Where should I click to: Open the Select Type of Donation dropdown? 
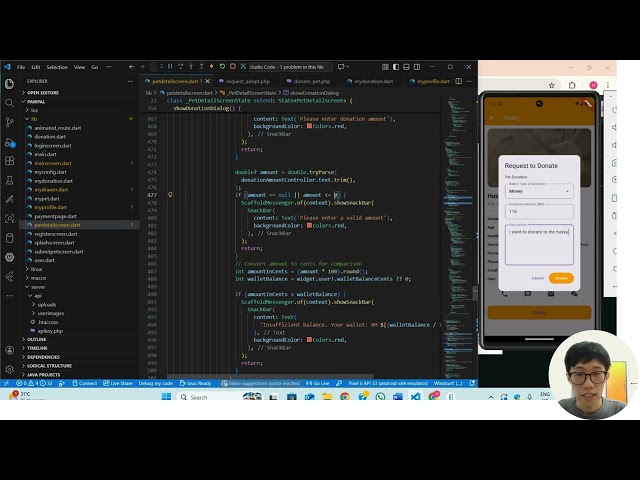(x=538, y=190)
